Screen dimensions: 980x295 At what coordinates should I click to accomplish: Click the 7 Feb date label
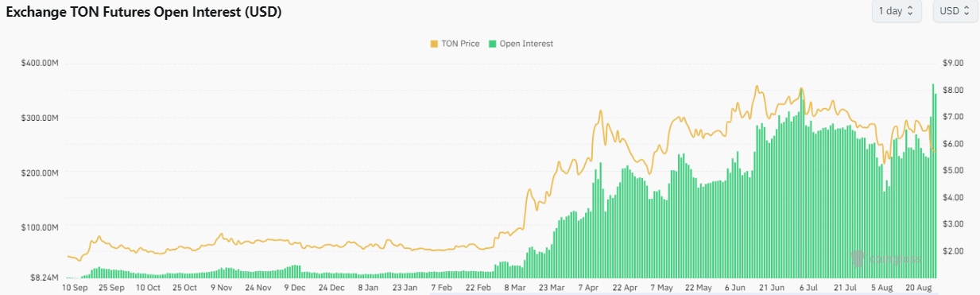point(440,288)
